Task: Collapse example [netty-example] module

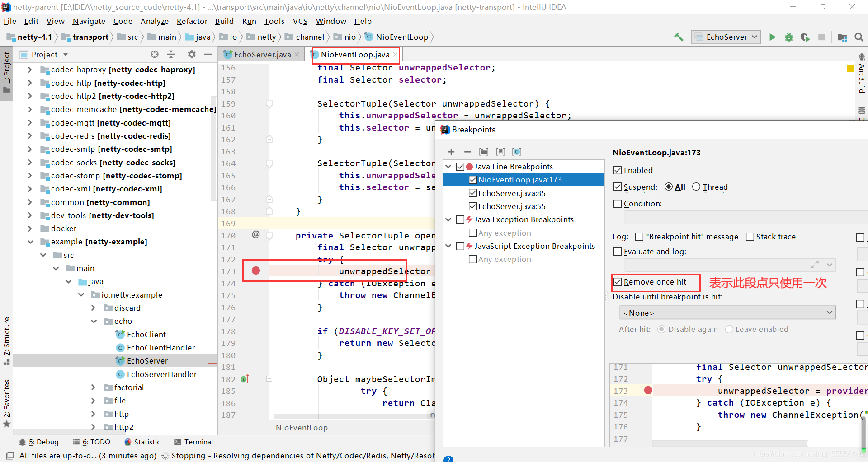Action: [x=30, y=242]
